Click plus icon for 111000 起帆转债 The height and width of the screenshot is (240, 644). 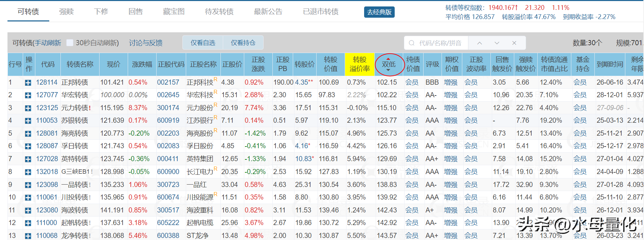point(28,223)
